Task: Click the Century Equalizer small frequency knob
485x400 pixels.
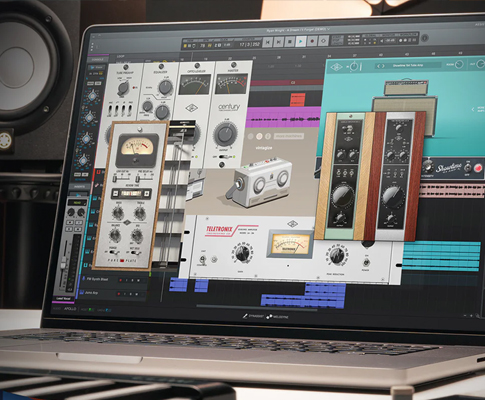Action: point(147,107)
